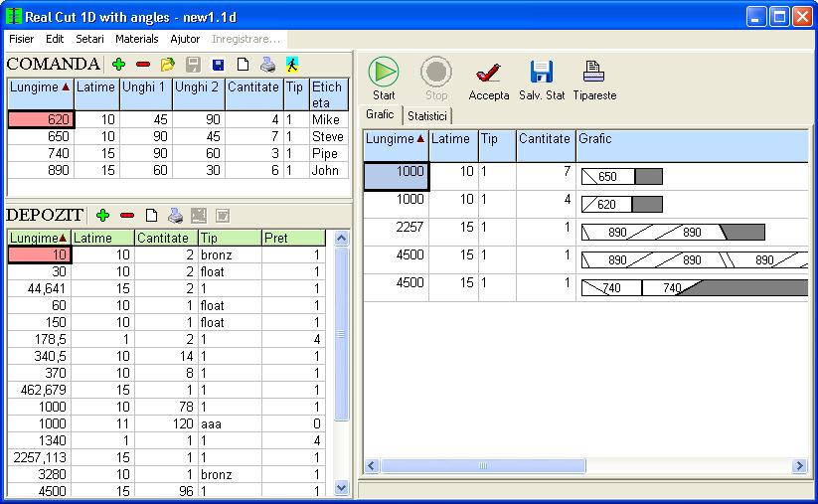Image resolution: width=818 pixels, height=504 pixels.
Task: Open the Setari menu
Action: coord(89,39)
